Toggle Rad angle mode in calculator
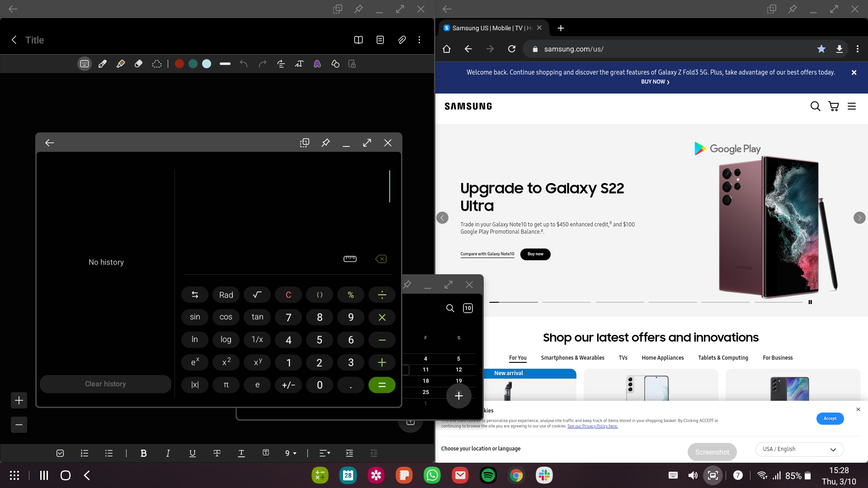Viewport: 868px width, 488px height. [226, 295]
